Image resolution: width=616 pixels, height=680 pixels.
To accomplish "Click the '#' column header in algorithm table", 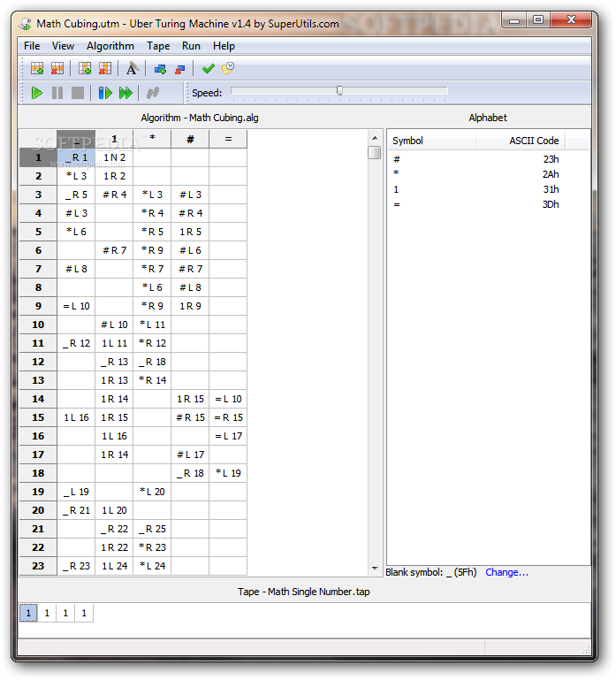I will tap(190, 139).
